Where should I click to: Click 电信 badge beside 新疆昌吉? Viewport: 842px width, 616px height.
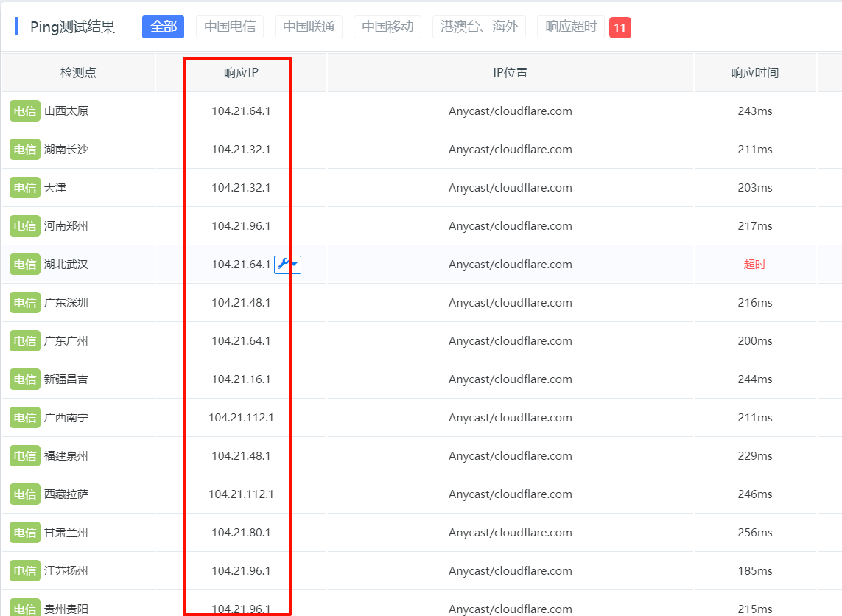point(25,379)
